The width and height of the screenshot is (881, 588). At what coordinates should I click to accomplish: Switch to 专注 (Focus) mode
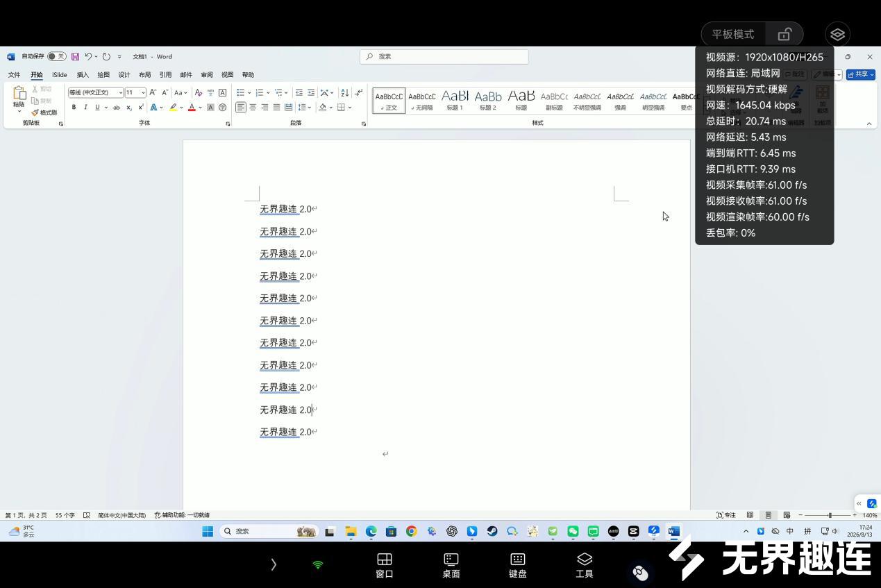(x=725, y=515)
